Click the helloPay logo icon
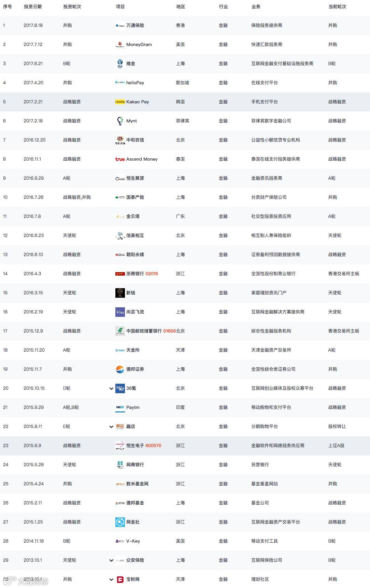 120,83
